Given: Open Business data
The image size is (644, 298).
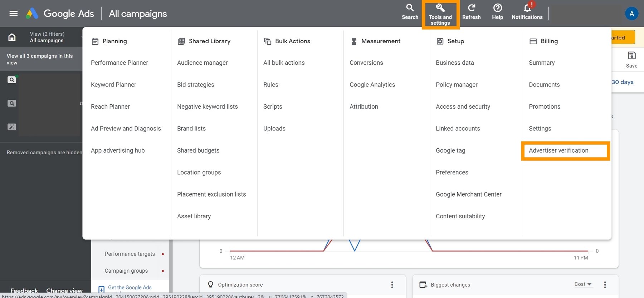Looking at the screenshot, I should [x=455, y=63].
